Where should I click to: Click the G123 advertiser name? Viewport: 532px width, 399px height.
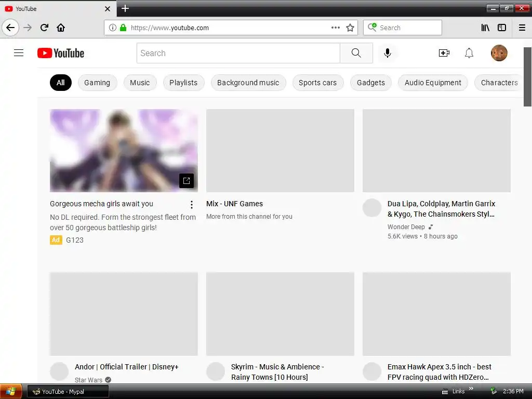(75, 240)
